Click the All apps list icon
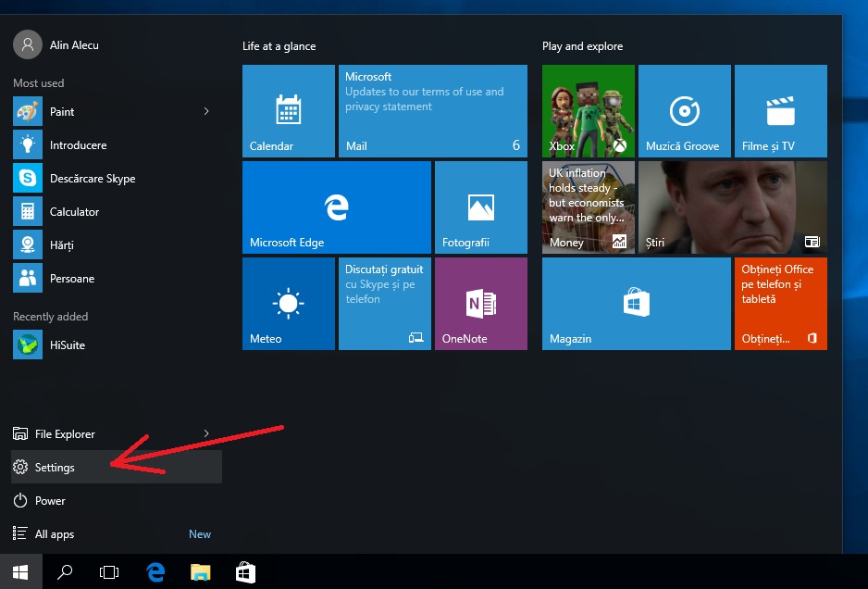Viewport: 868px width, 589px height. point(20,533)
